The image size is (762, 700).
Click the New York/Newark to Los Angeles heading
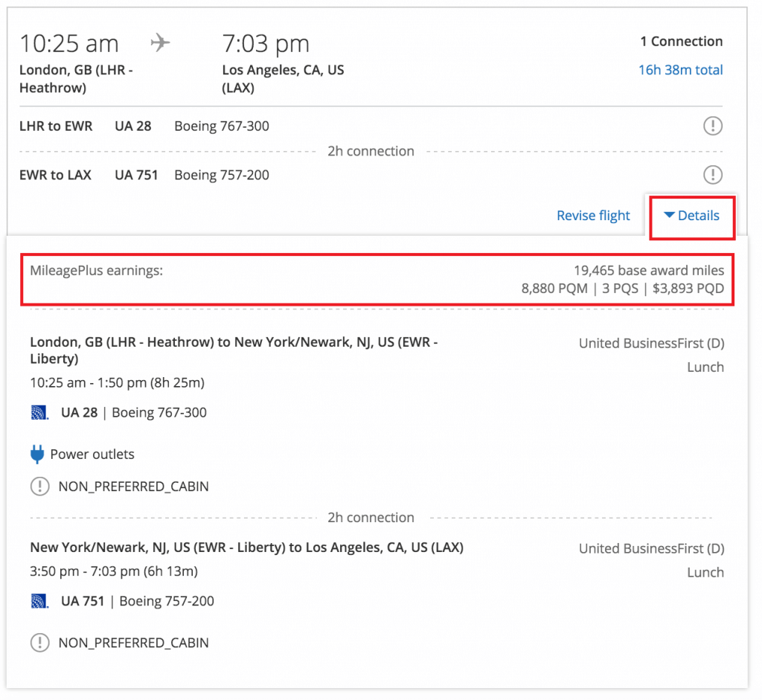coord(247,548)
